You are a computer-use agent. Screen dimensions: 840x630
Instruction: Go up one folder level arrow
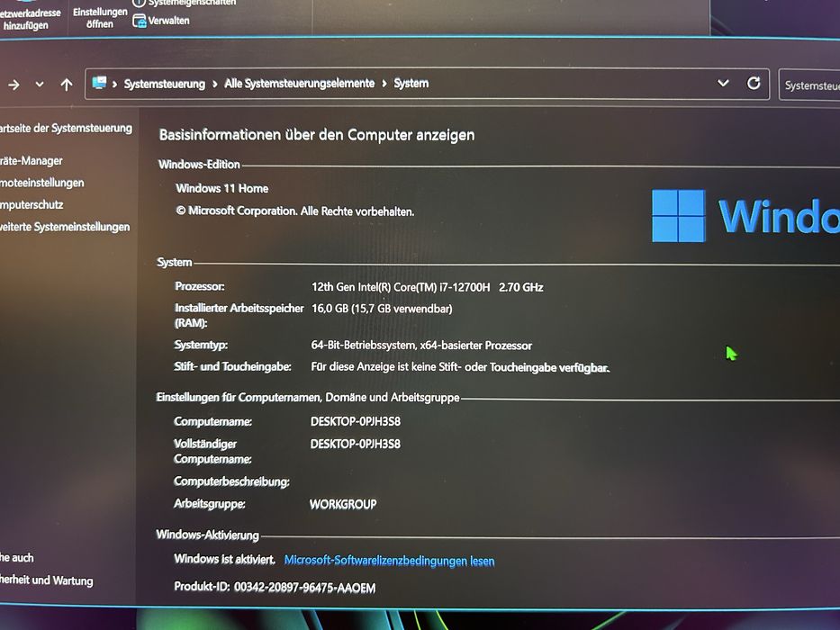[x=67, y=85]
